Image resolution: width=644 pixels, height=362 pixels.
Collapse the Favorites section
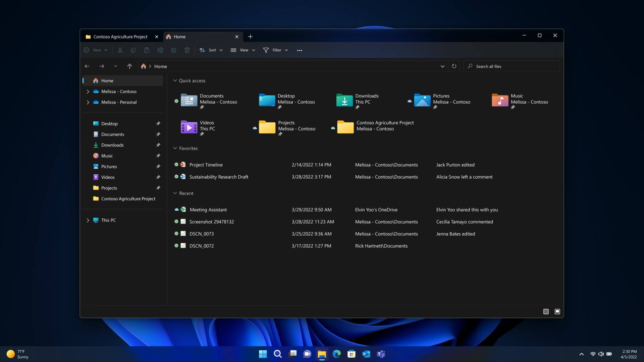pos(175,148)
